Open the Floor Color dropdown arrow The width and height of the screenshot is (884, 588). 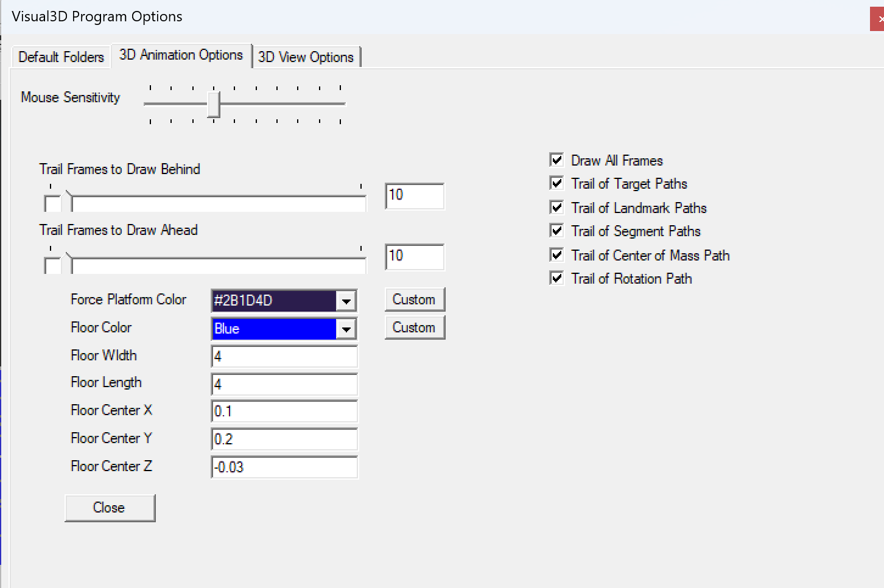[x=346, y=329]
